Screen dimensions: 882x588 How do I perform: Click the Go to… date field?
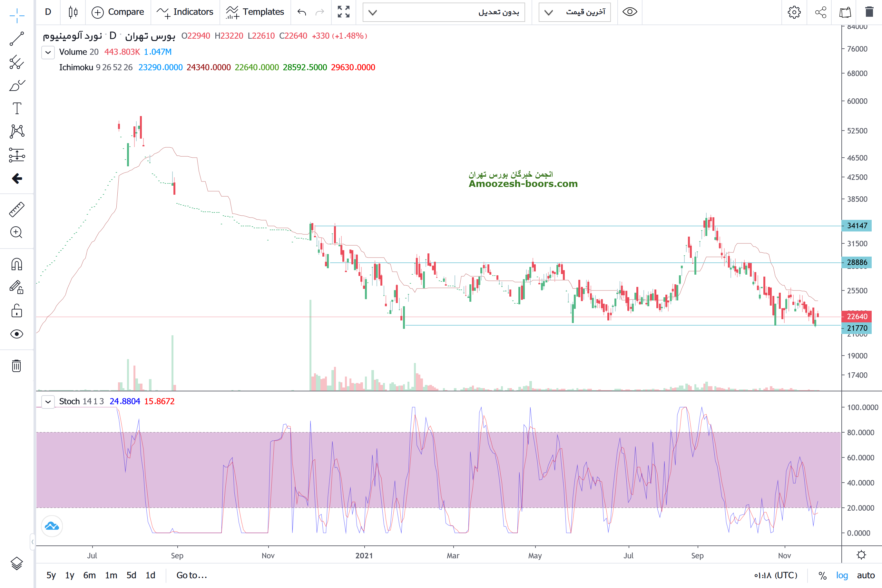point(191,575)
